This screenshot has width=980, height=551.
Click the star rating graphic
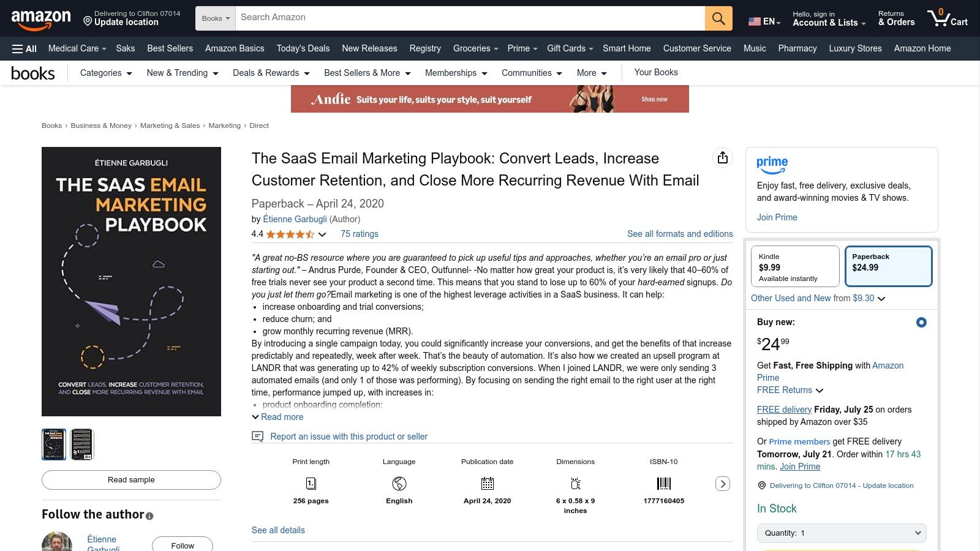[x=290, y=234]
